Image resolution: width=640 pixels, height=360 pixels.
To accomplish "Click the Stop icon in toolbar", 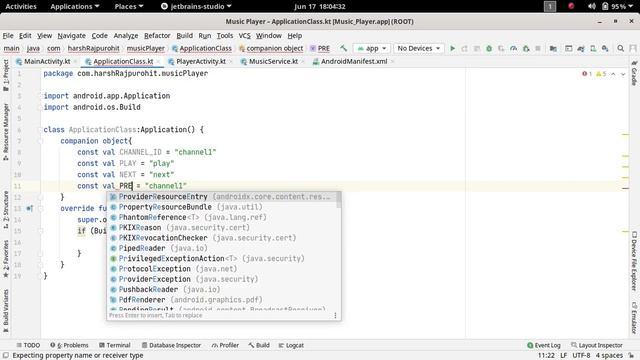I will pos(538,48).
